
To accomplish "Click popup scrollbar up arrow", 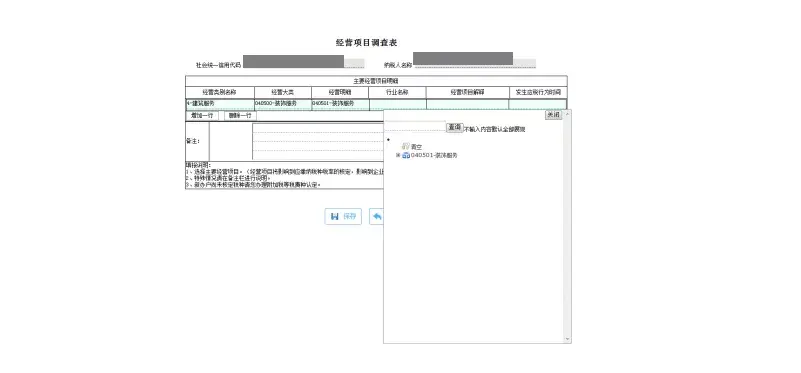I will pos(567,113).
